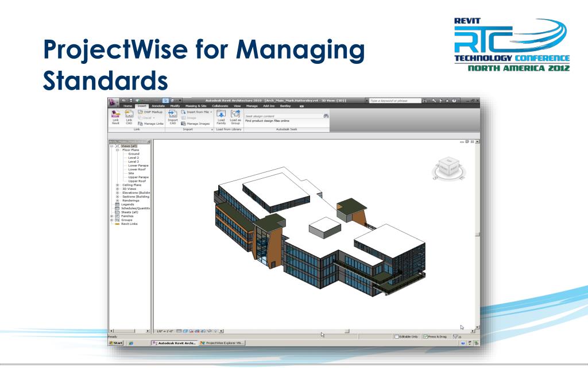588x368 pixels.
Task: Open Manage Links dialog
Action: tap(151, 124)
